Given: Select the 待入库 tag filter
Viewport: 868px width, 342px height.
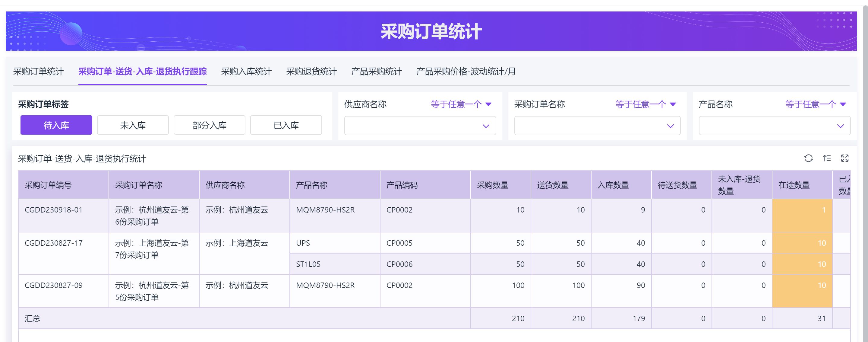Looking at the screenshot, I should pyautogui.click(x=56, y=125).
